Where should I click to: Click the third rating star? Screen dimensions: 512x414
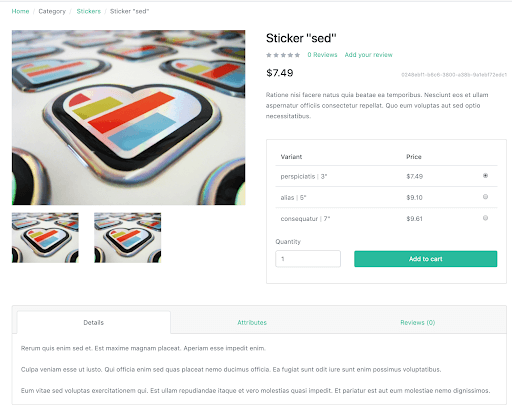pyautogui.click(x=283, y=55)
